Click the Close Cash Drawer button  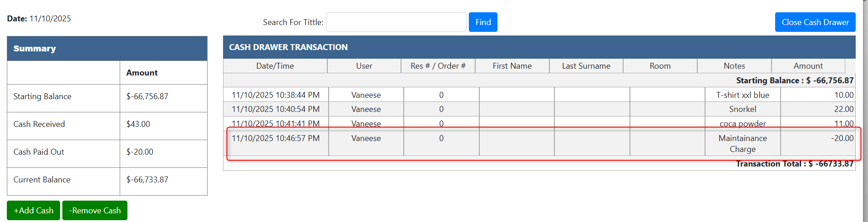pos(815,22)
